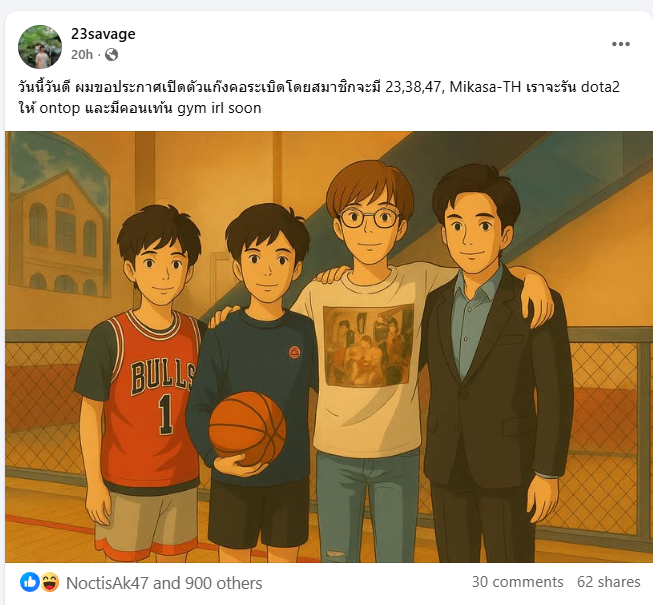Click the graphic print on white t-shirt

(x=368, y=346)
